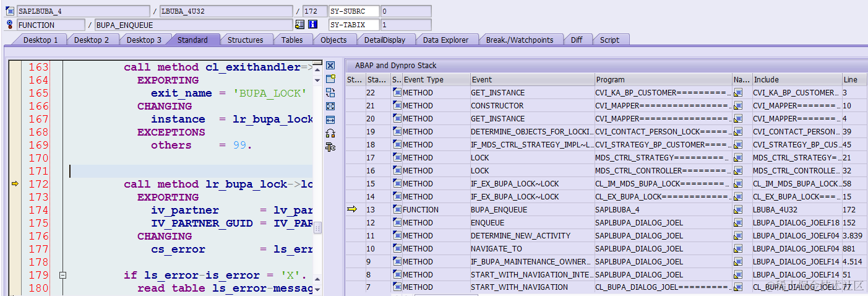Select the IF_MDS_CTRL_STRATEGY_IMPL~L… stack entry
Viewport: 868px width, 296px height.
pyautogui.click(x=531, y=145)
